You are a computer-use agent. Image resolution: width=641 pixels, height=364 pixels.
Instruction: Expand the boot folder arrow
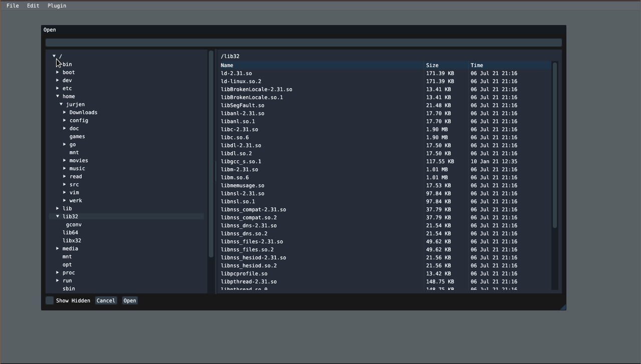tap(58, 72)
